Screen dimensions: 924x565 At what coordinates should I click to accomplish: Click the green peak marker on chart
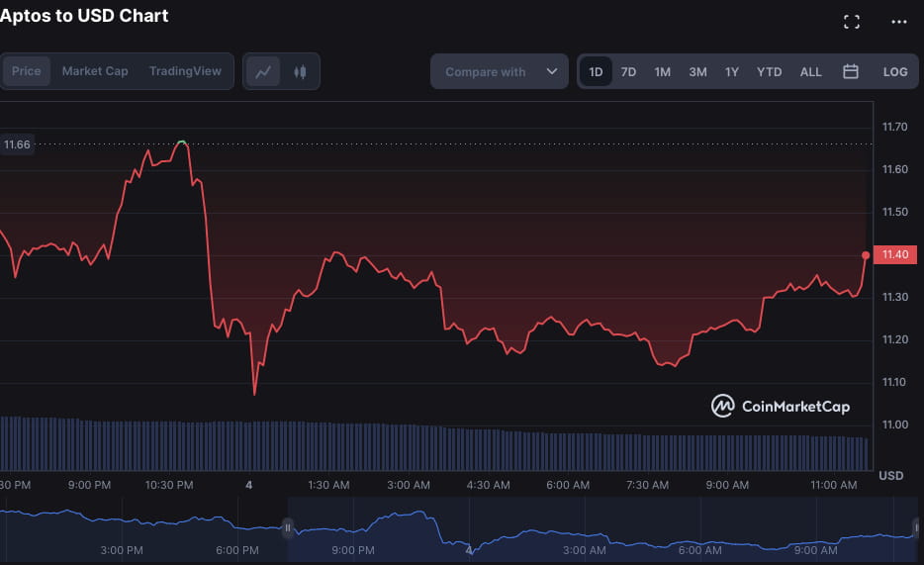click(182, 141)
